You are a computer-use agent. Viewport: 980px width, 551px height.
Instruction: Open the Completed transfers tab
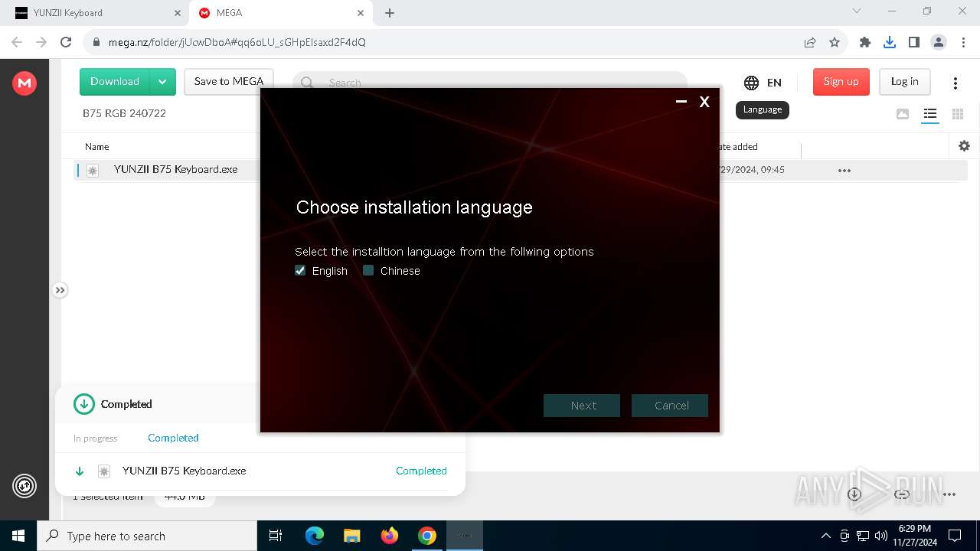coord(173,438)
